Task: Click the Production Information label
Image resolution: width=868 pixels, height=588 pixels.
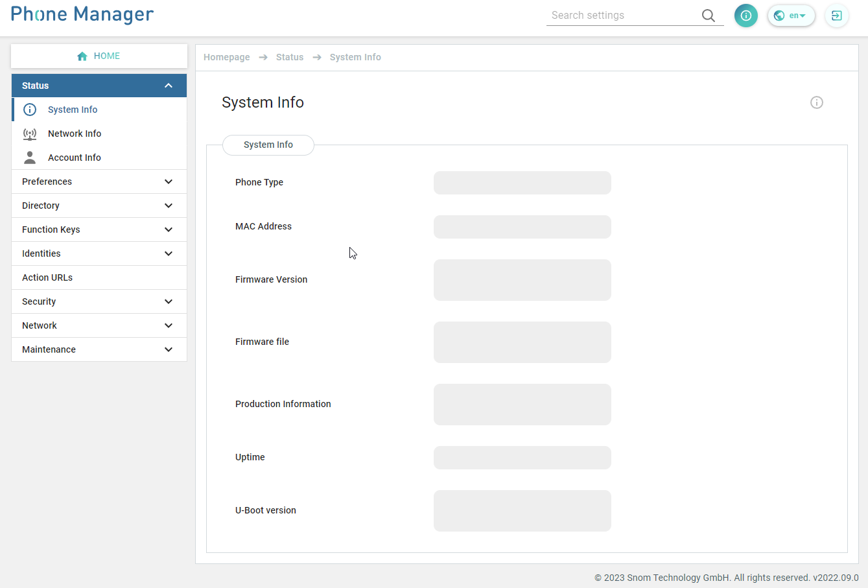Action: click(283, 404)
